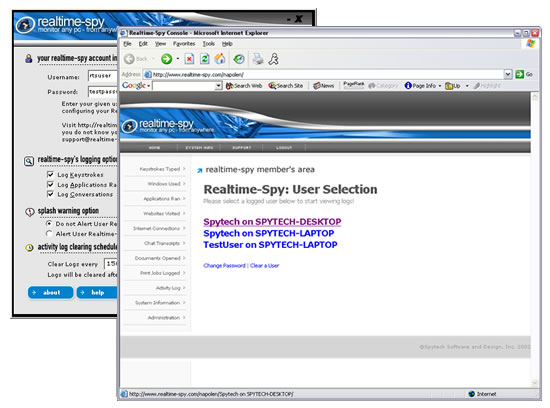Image resolution: width=550 pixels, height=408 pixels.
Task: Open the Help menu
Action: tap(227, 44)
